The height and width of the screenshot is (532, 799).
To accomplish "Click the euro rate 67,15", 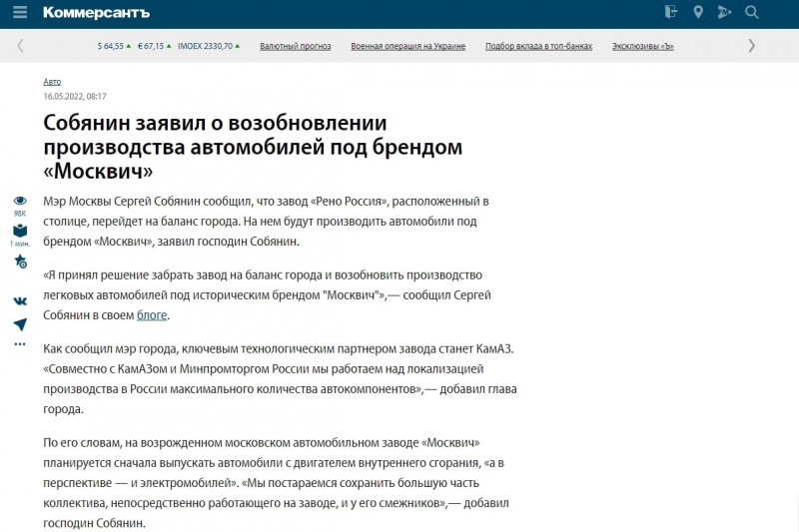I will click(155, 46).
